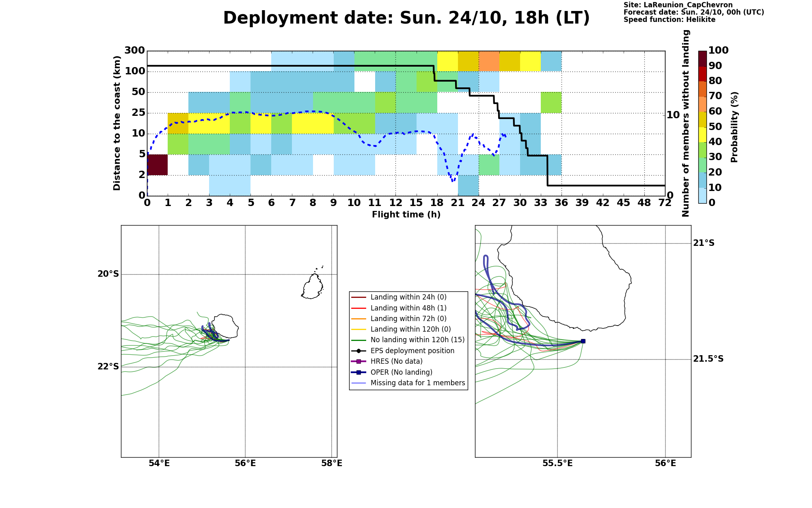Click the Mauritius island outline on the left map
This screenshot has width=812, height=508.
click(x=313, y=286)
